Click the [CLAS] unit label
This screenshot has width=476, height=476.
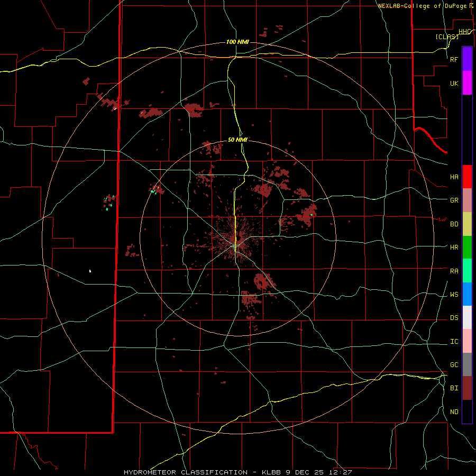(447, 36)
